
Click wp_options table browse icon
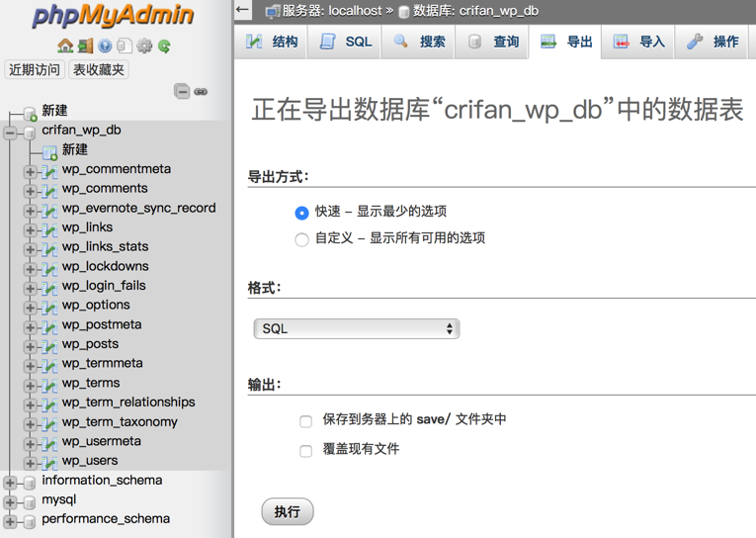pos(48,308)
